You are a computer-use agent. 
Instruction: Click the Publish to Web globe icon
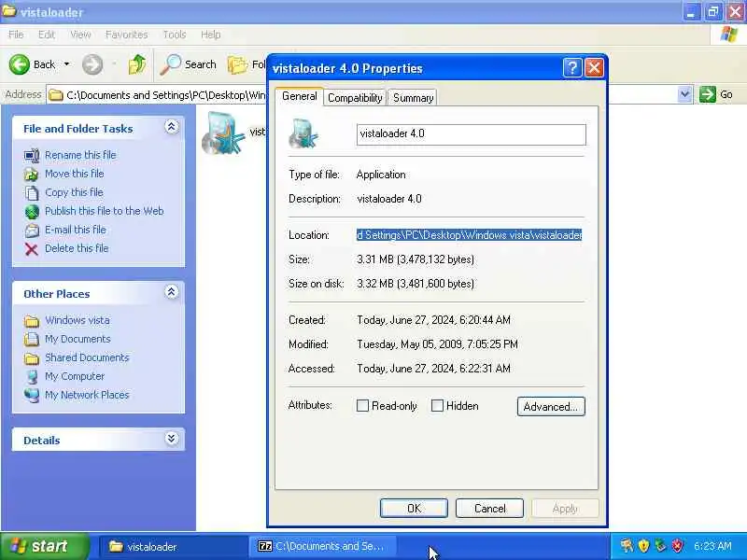(x=32, y=212)
